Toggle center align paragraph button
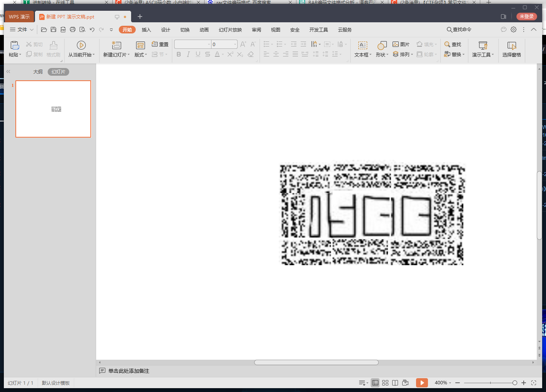 276,55
